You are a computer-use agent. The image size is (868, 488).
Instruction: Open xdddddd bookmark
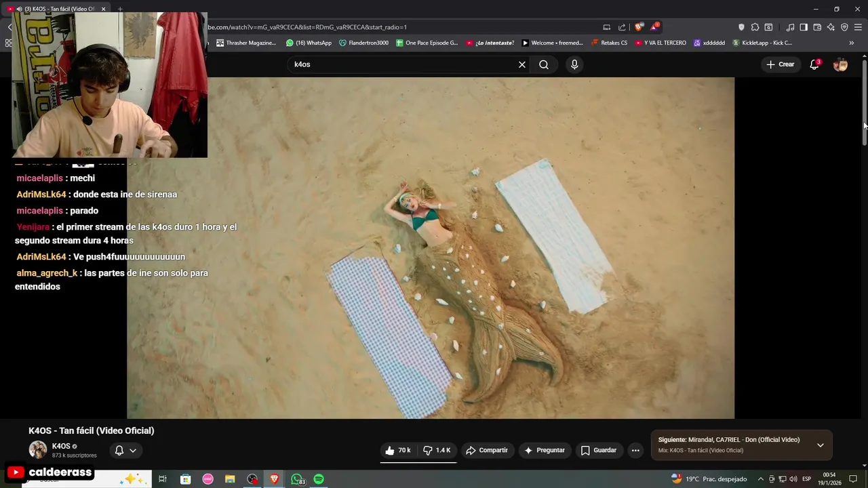pyautogui.click(x=709, y=43)
